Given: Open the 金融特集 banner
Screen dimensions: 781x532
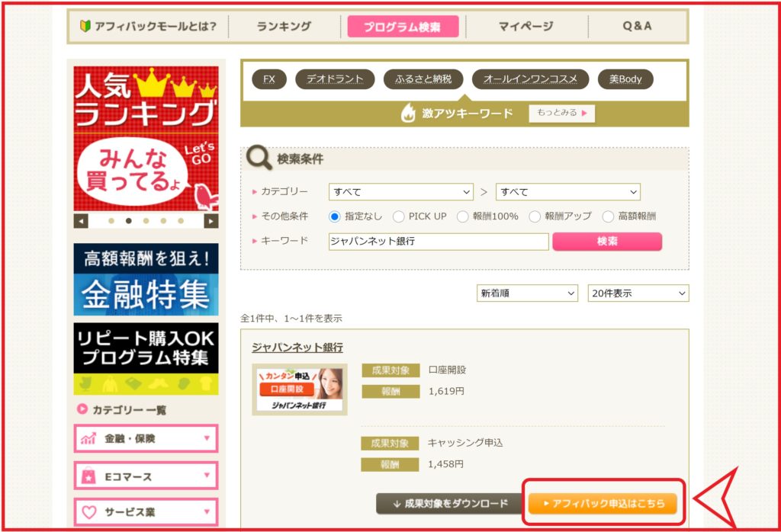Looking at the screenshot, I should click(146, 279).
